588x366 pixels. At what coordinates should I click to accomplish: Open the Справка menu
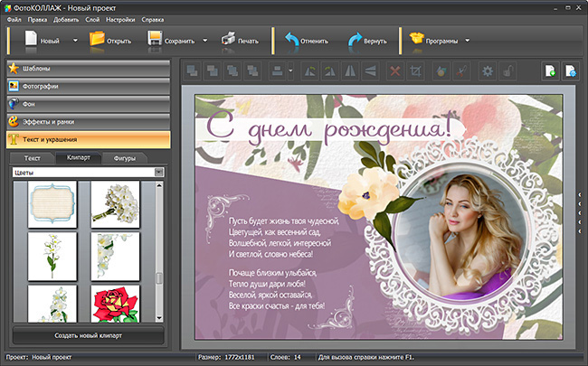[153, 20]
